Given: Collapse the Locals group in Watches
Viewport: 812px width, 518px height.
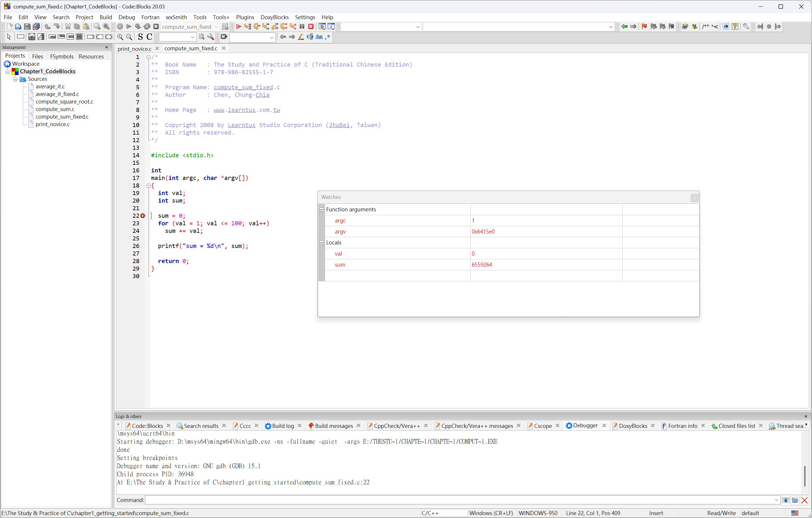Looking at the screenshot, I should coord(322,243).
